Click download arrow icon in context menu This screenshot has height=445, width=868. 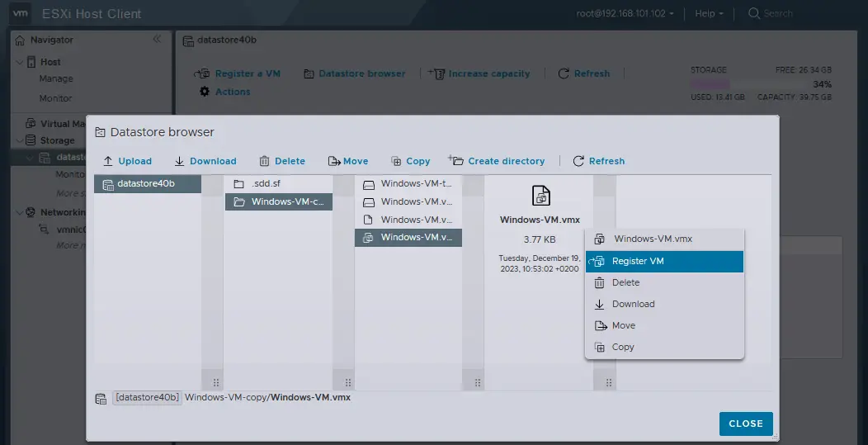click(599, 305)
